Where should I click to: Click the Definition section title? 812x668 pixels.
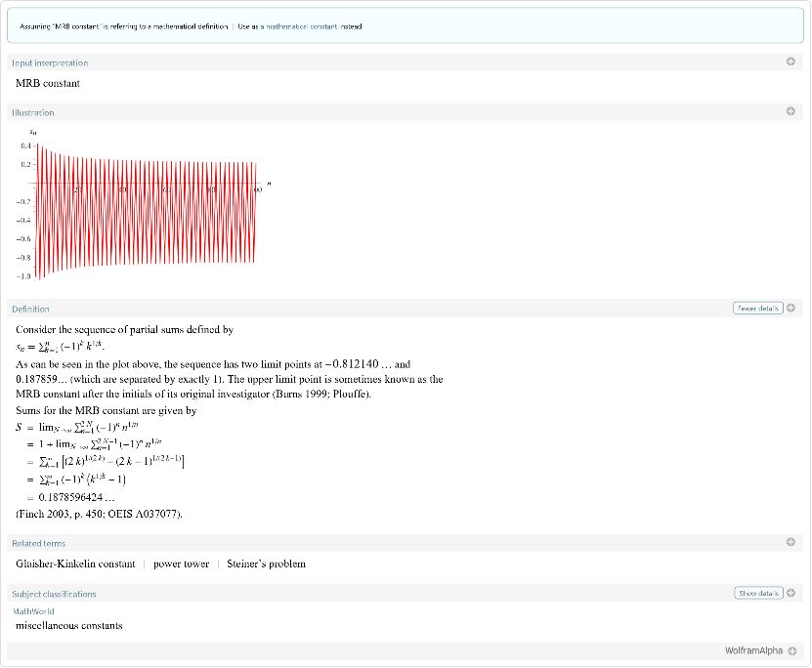coord(30,309)
